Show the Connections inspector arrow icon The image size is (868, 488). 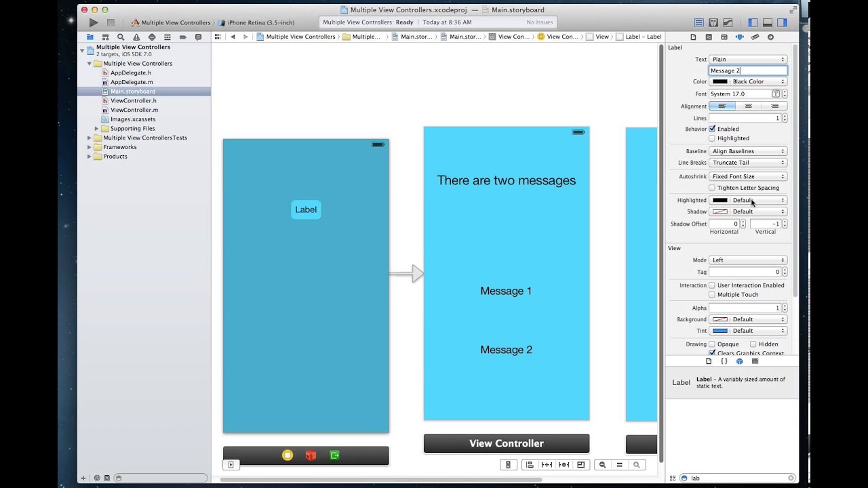770,37
